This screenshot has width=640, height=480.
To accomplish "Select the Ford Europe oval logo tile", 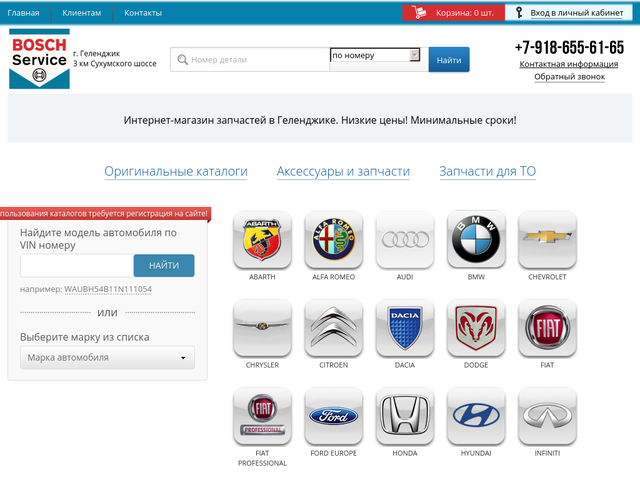I will click(333, 416).
